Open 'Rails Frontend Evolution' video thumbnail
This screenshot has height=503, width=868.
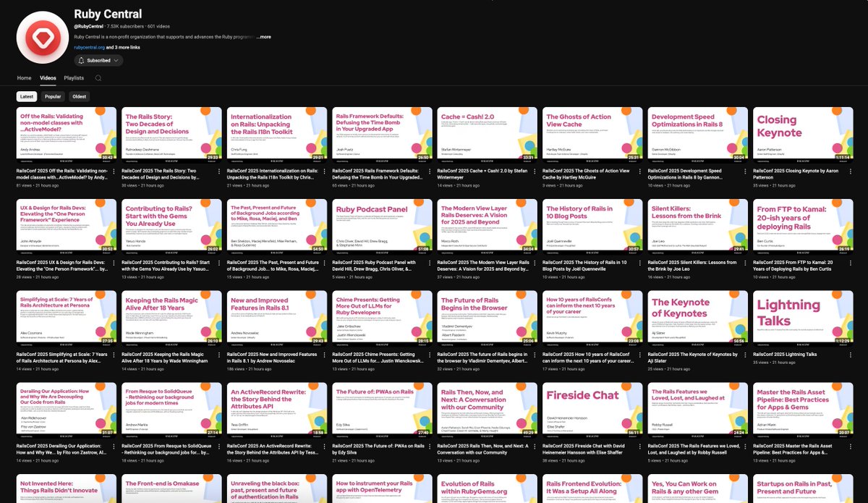[x=592, y=489]
